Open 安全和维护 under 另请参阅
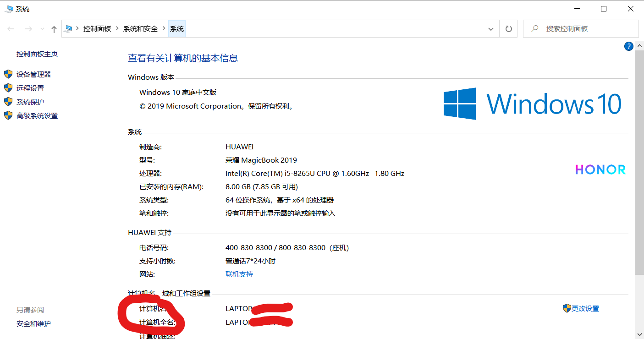 point(33,323)
